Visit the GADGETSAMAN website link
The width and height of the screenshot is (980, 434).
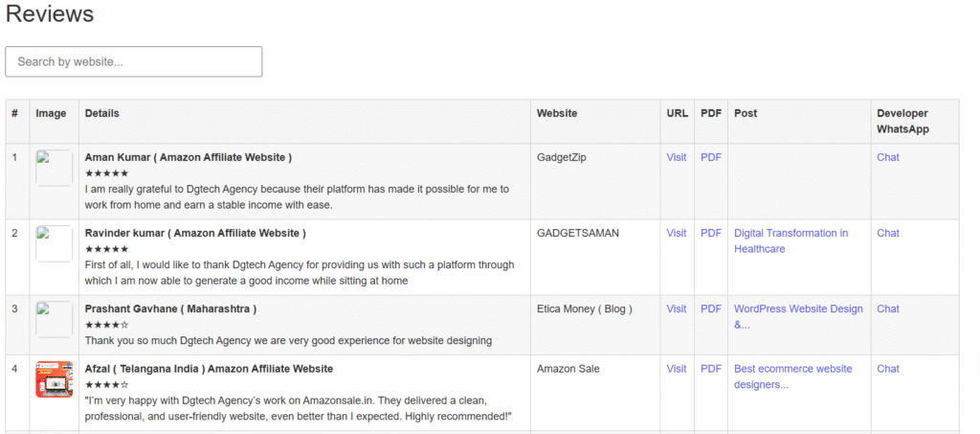pyautogui.click(x=676, y=233)
